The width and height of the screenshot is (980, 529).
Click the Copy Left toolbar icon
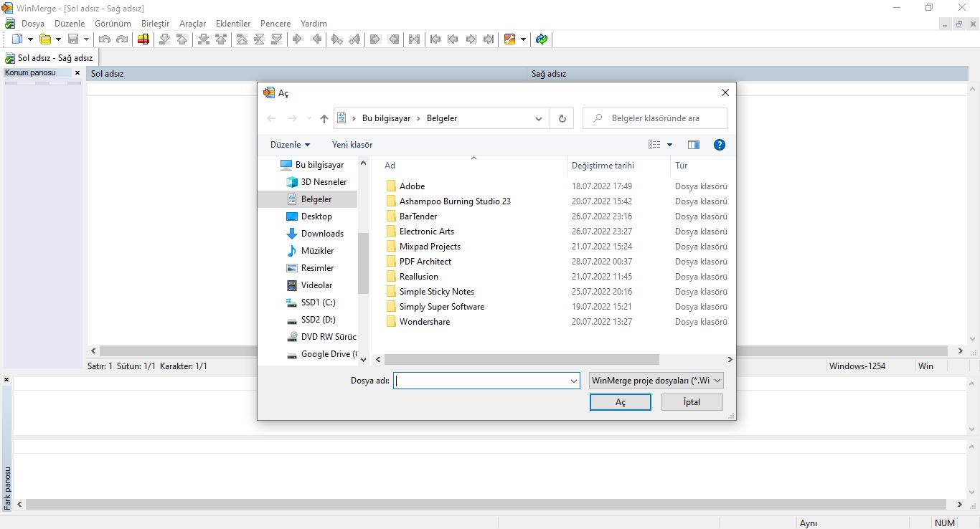316,39
